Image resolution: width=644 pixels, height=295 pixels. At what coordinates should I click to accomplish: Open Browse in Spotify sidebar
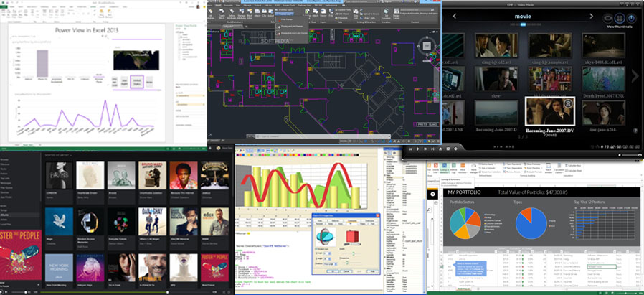click(4, 159)
